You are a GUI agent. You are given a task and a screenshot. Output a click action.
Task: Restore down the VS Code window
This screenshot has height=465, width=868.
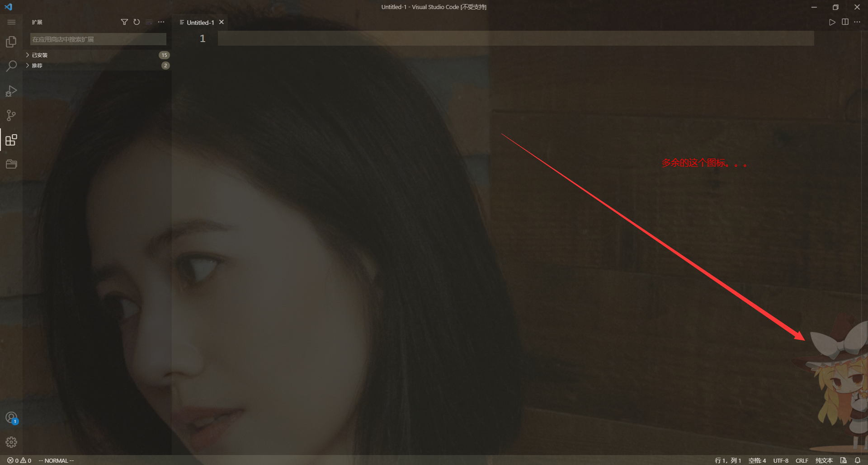tap(835, 7)
